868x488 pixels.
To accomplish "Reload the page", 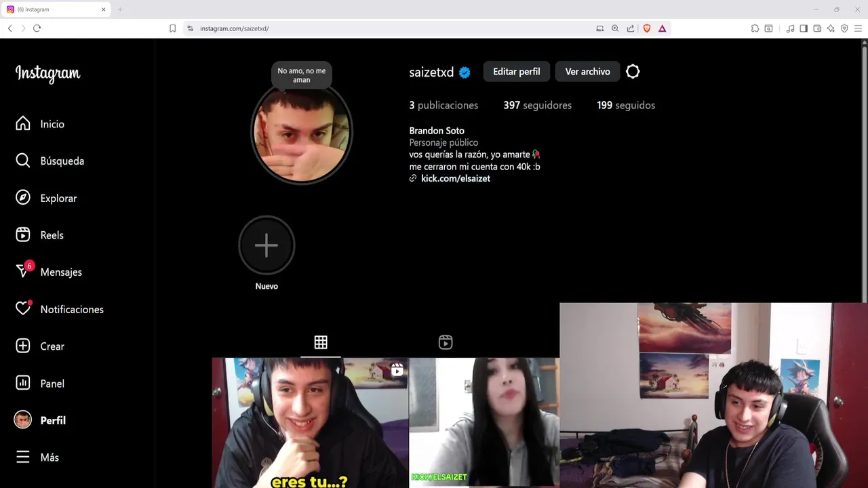I will tap(37, 28).
